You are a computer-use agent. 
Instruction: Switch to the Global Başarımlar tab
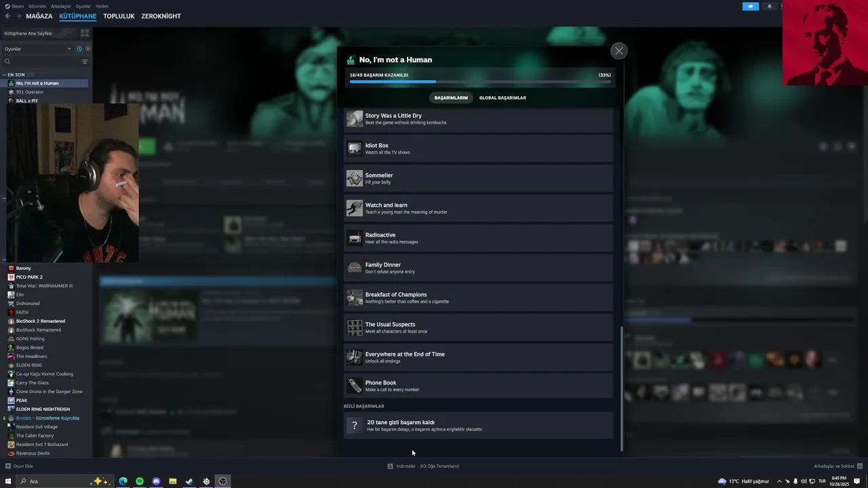(502, 98)
